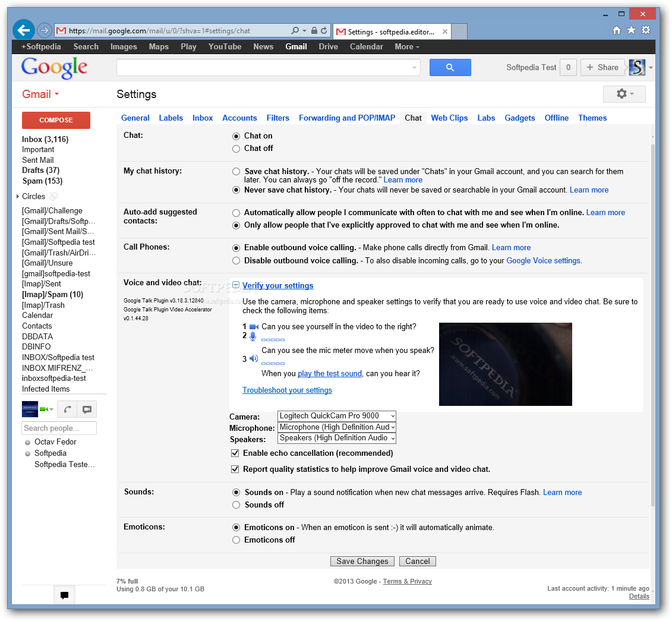Select Chat off radio button
Viewport: 672px width, 621px height.
click(x=236, y=149)
